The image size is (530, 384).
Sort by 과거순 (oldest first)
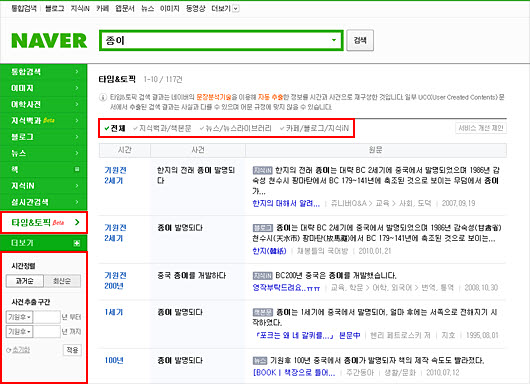(x=25, y=281)
